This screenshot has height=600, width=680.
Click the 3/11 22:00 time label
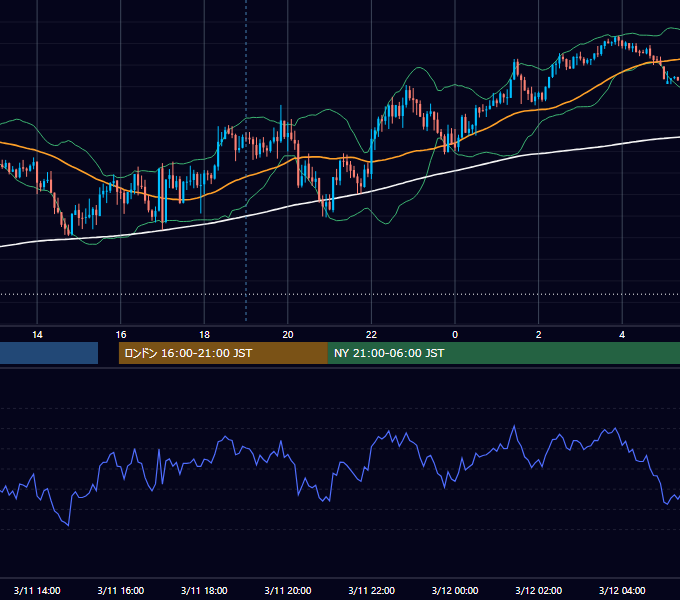(x=371, y=590)
